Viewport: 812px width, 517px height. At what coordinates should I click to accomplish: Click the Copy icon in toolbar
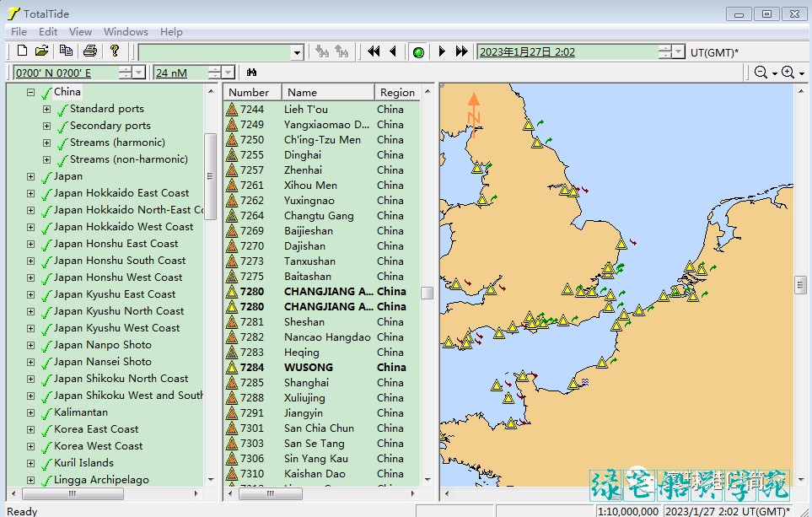click(66, 51)
